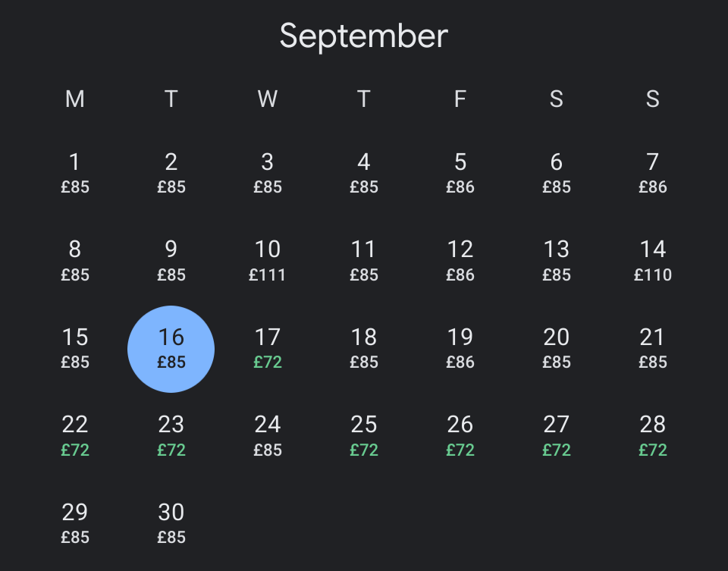Select September 19 priced £86

[x=460, y=349]
